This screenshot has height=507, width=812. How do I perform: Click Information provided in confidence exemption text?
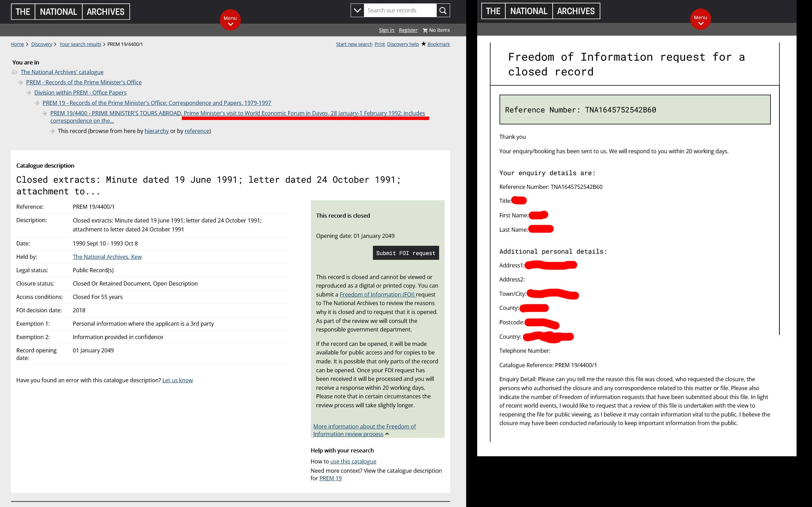pos(118,337)
